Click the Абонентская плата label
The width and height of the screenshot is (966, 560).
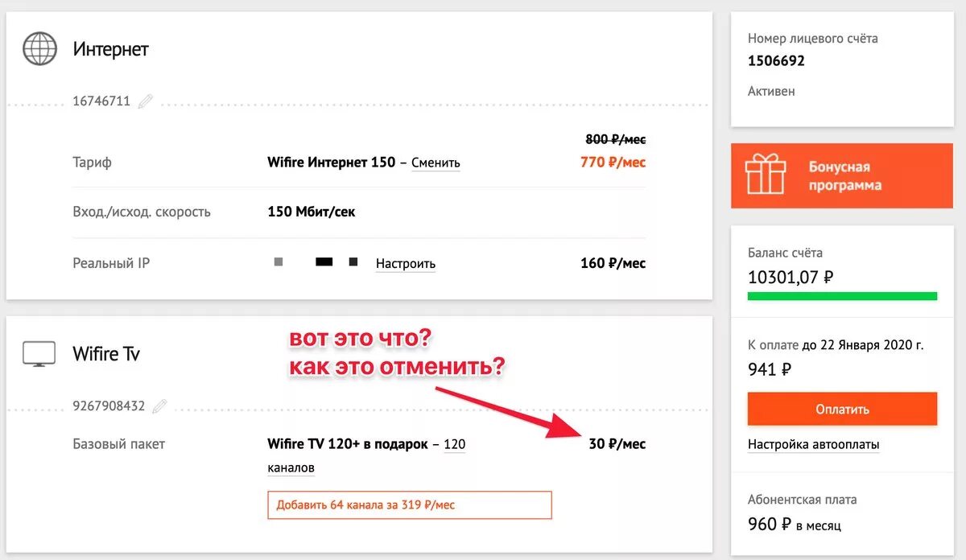point(803,500)
